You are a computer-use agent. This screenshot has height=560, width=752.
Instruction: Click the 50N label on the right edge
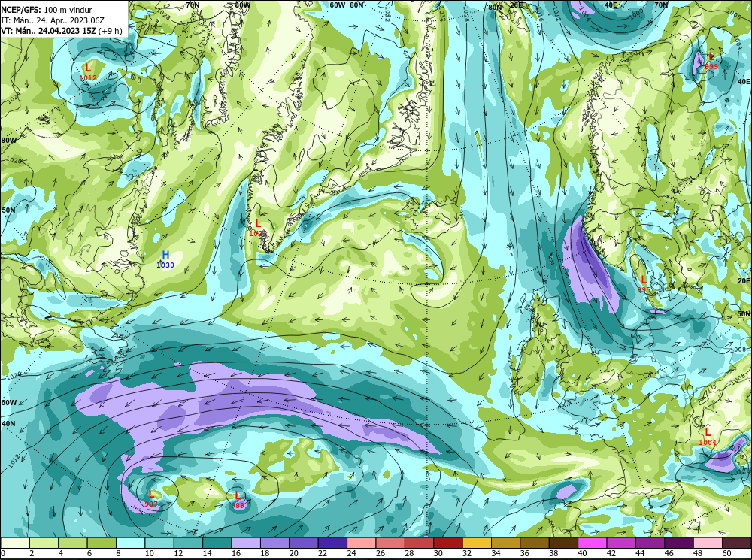pyautogui.click(x=744, y=314)
